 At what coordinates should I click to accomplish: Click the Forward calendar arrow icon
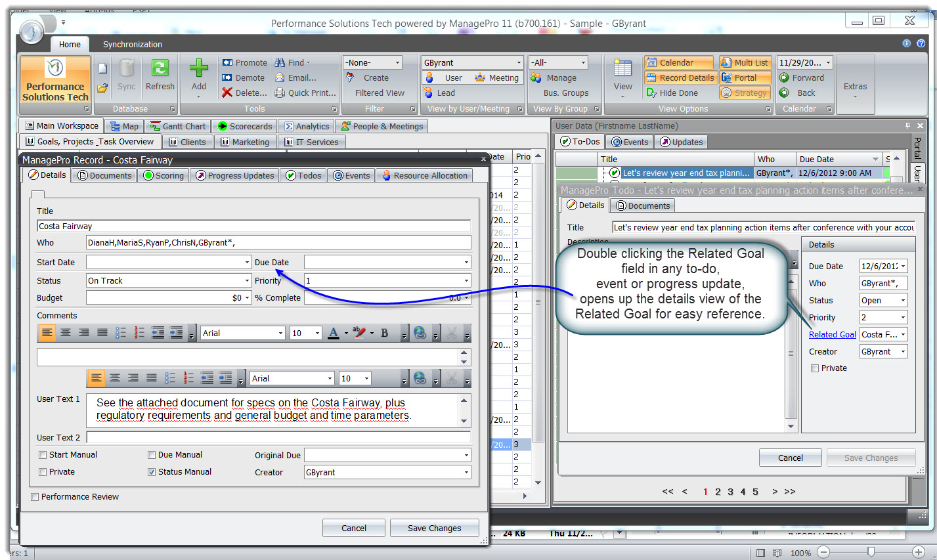point(784,77)
